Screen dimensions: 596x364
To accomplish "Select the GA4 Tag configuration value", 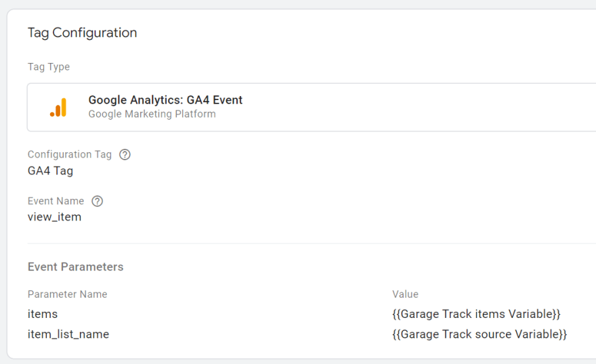I will tap(50, 170).
